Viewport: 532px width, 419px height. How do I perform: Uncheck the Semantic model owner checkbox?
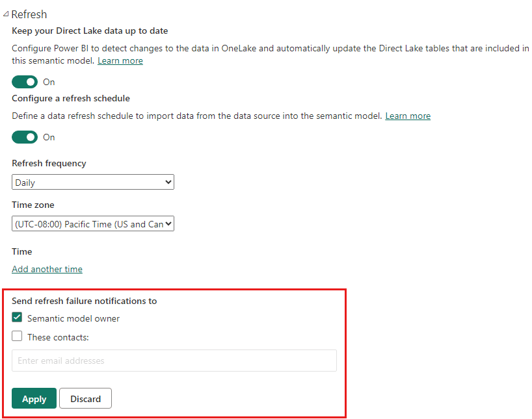click(x=18, y=318)
